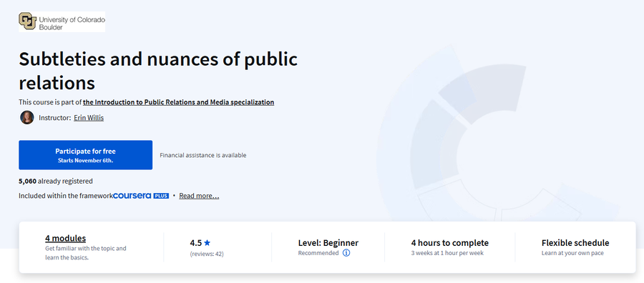Open the 4 modules link

tap(65, 238)
